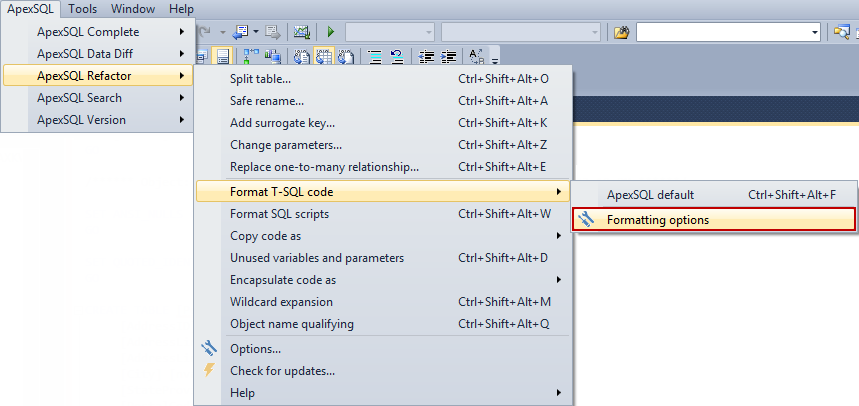The width and height of the screenshot is (859, 406).
Task: Open the second wide disabled combo box
Action: (x=520, y=32)
